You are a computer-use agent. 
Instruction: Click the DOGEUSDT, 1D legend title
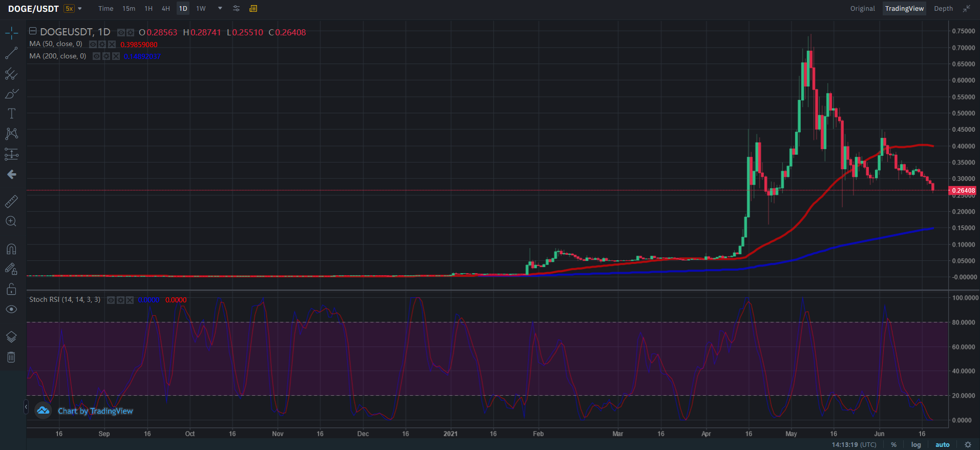(x=75, y=32)
